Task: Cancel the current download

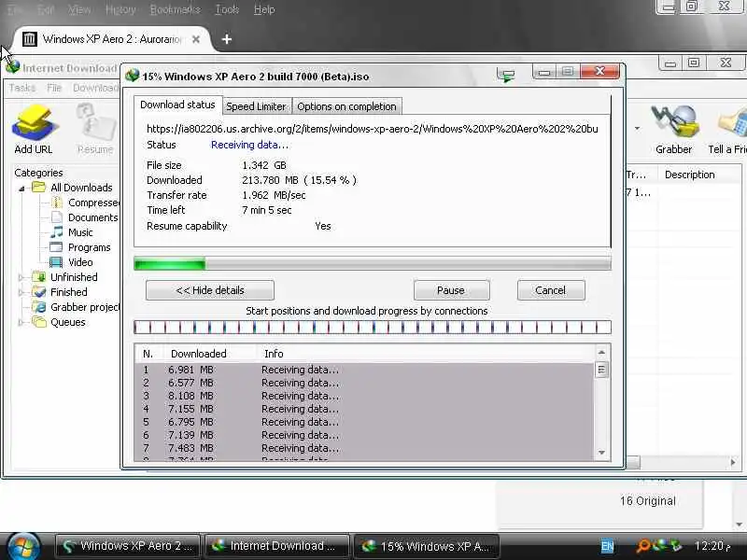Action: [x=551, y=290]
